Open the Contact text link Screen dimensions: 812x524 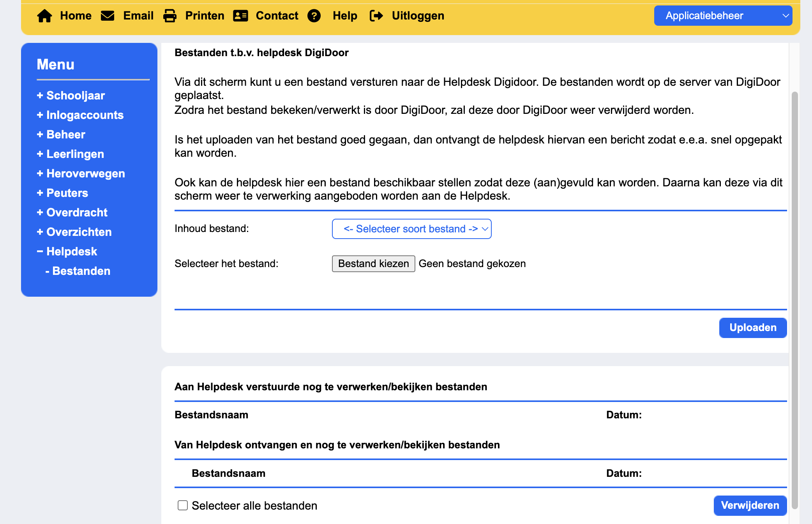point(277,16)
